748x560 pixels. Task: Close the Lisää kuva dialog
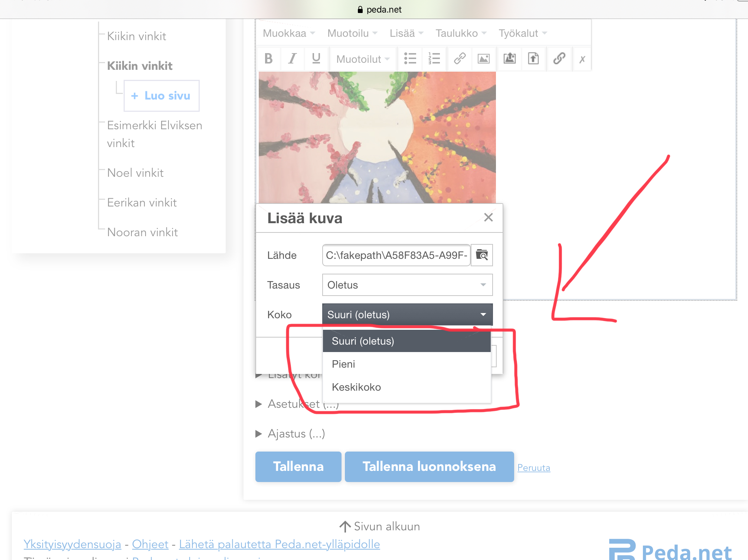click(x=488, y=218)
